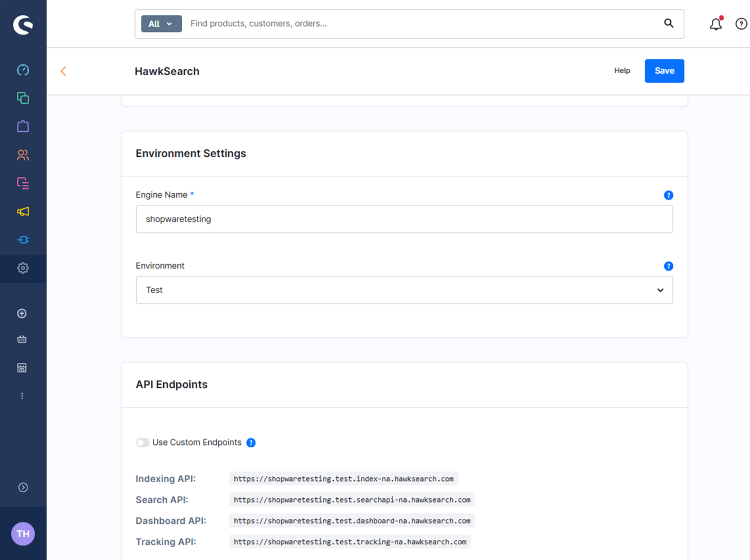
Task: Open the Dashboard sidebar icon
Action: (23, 70)
